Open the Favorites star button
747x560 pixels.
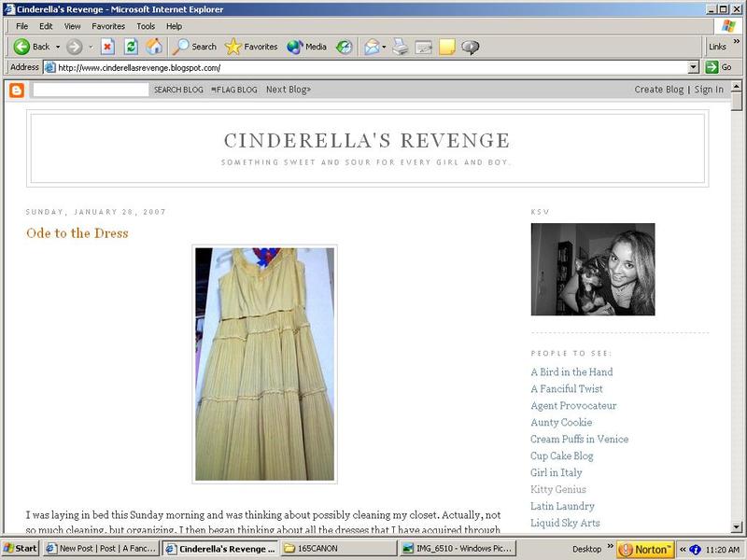click(250, 46)
